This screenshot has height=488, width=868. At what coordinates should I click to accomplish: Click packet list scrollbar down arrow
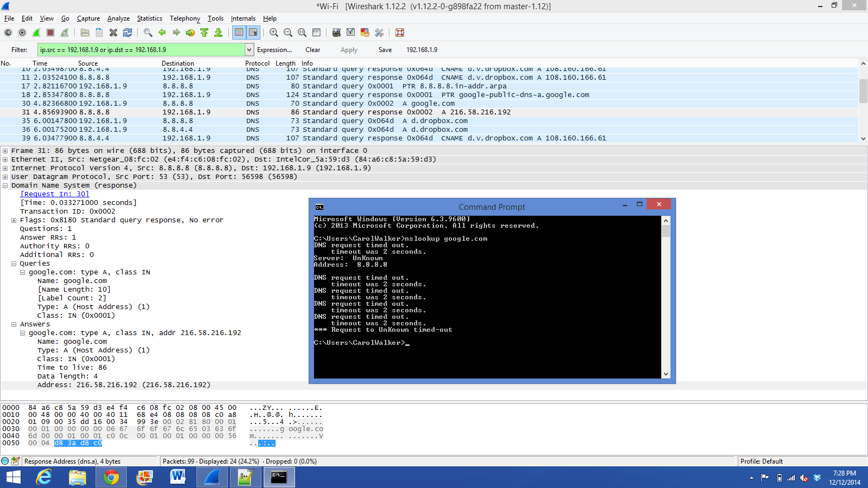tap(863, 138)
